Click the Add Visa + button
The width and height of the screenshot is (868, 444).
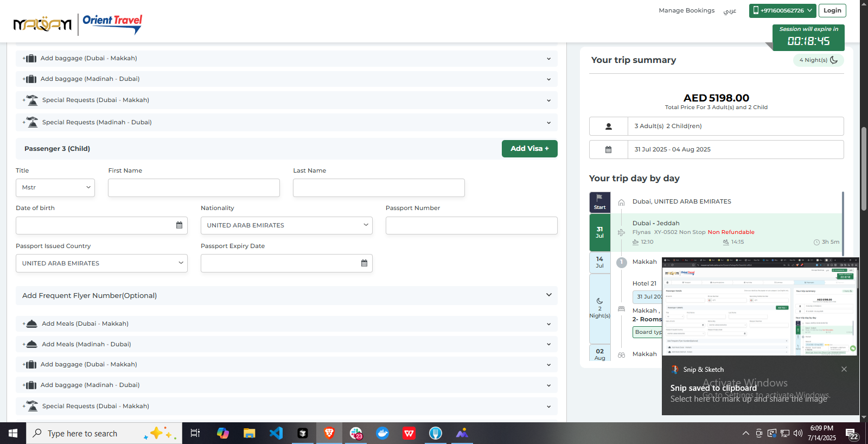point(529,149)
